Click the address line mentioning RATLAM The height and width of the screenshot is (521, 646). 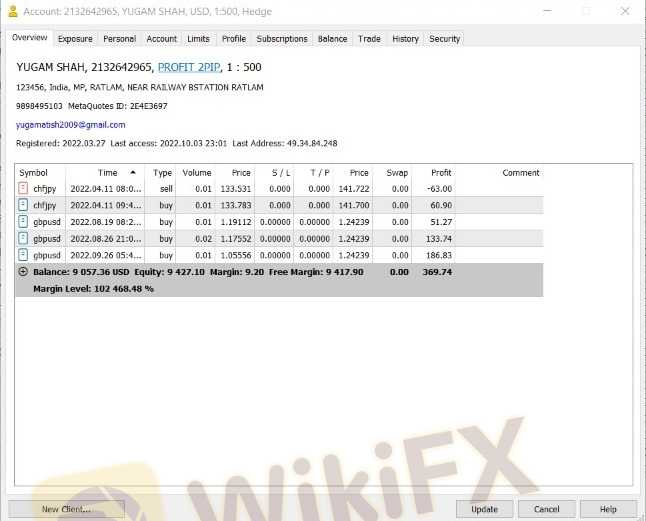point(140,87)
